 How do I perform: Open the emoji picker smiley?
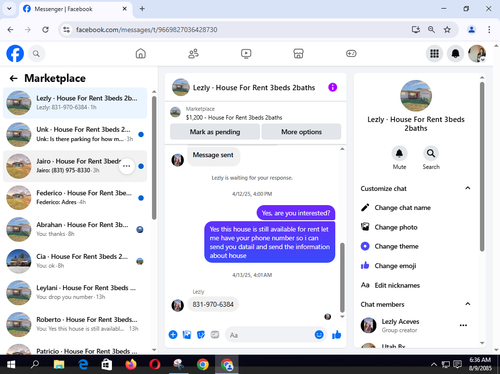[319, 334]
